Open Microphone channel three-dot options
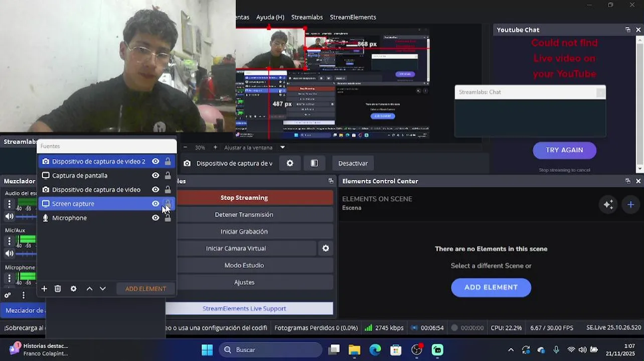644x361 pixels. tap(9, 277)
